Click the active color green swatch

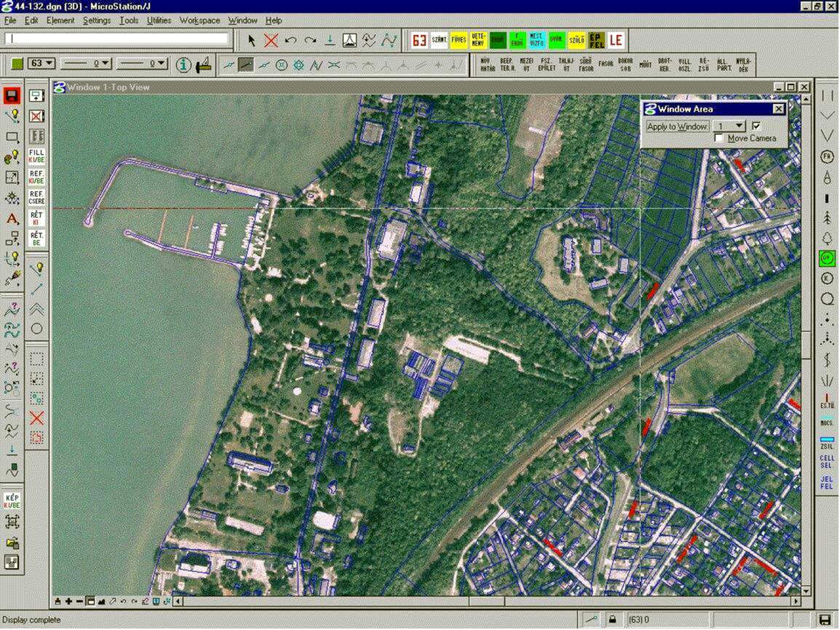point(17,64)
